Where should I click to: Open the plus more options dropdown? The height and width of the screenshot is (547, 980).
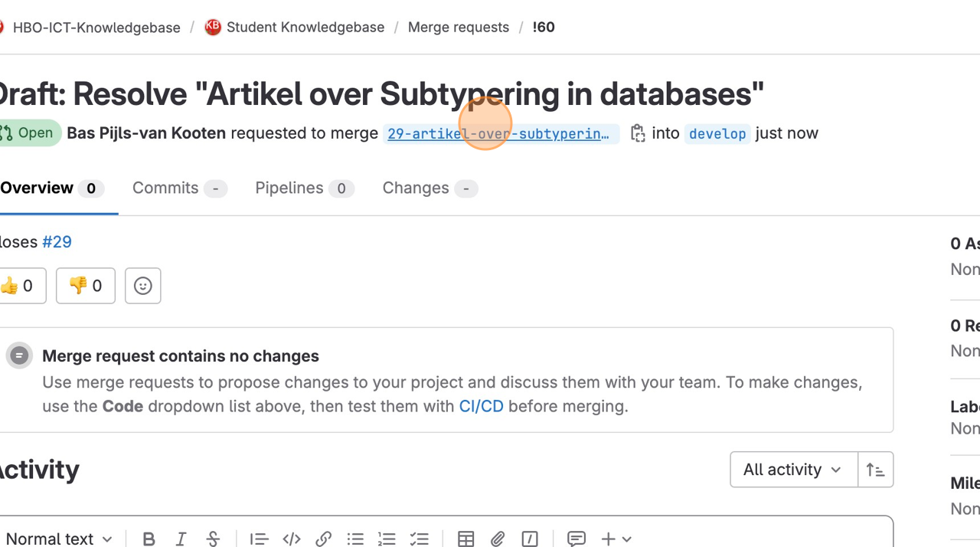616,539
